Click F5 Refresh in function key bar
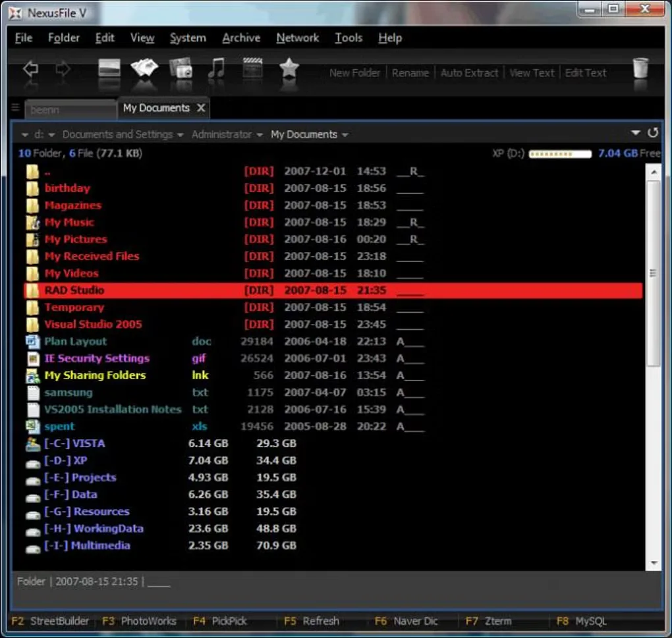 tap(312, 622)
